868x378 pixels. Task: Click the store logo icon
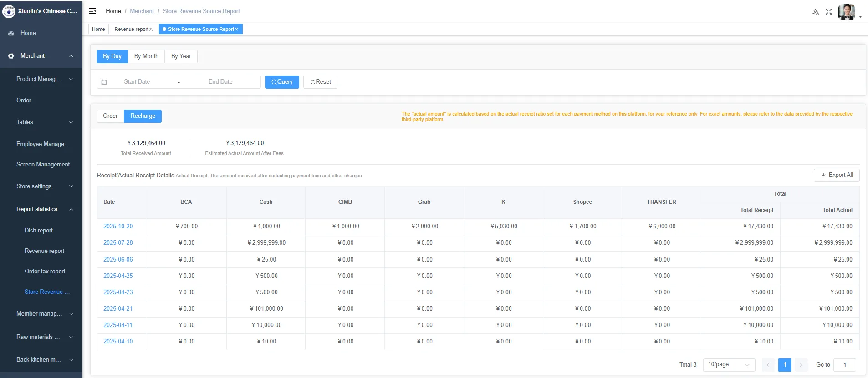[x=9, y=11]
